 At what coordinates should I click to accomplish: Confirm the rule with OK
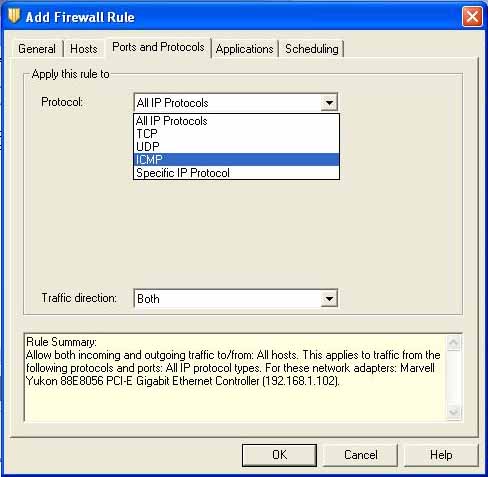[279, 455]
